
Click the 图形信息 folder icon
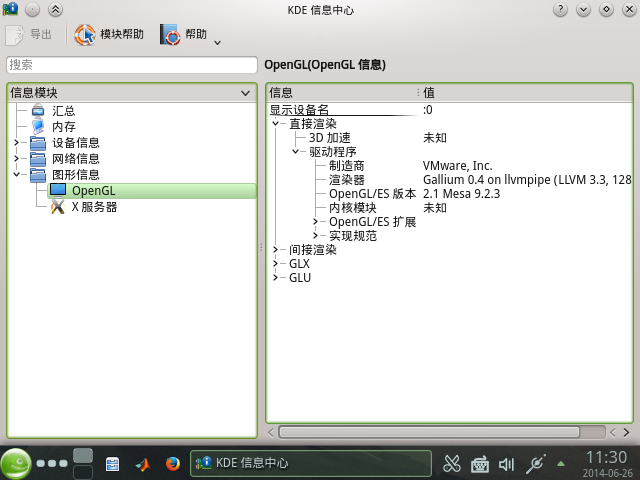pyautogui.click(x=38, y=175)
